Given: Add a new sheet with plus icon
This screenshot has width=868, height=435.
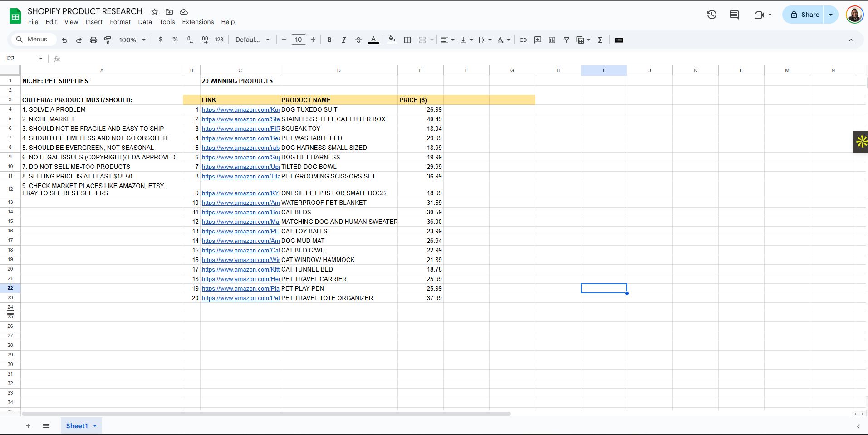Looking at the screenshot, I should pyautogui.click(x=28, y=426).
